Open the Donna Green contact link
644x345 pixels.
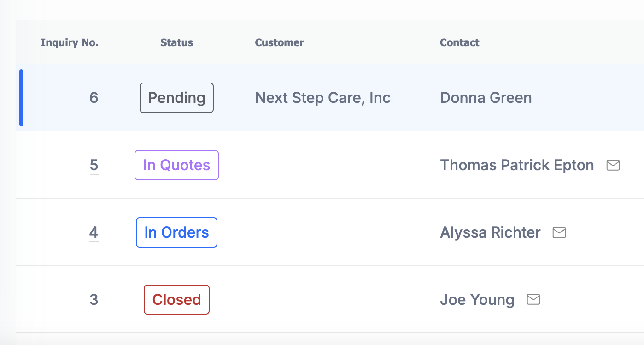[x=486, y=98]
